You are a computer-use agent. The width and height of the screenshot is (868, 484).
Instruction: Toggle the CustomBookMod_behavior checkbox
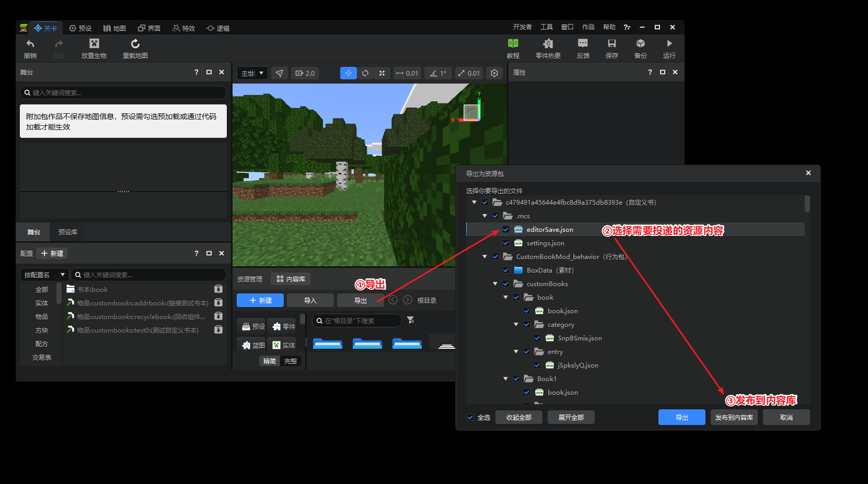pos(495,256)
